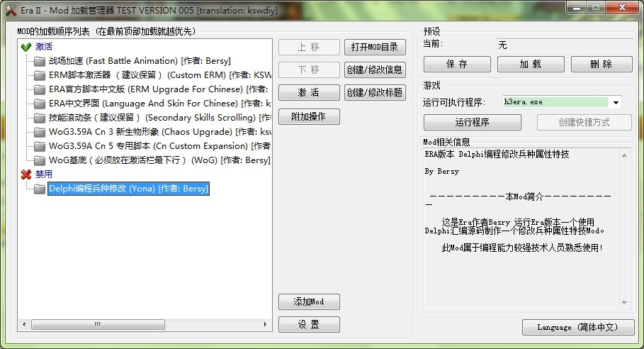Click 添加Mod button

coord(309,301)
